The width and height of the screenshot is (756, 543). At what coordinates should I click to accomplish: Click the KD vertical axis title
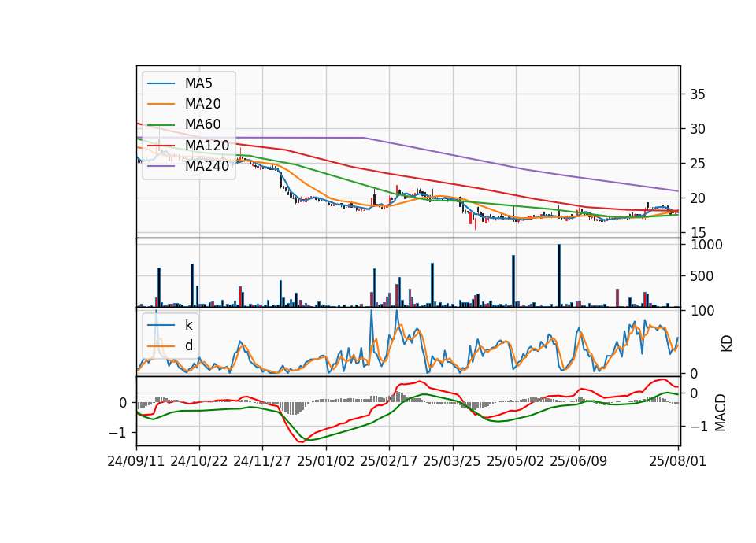pos(727,343)
